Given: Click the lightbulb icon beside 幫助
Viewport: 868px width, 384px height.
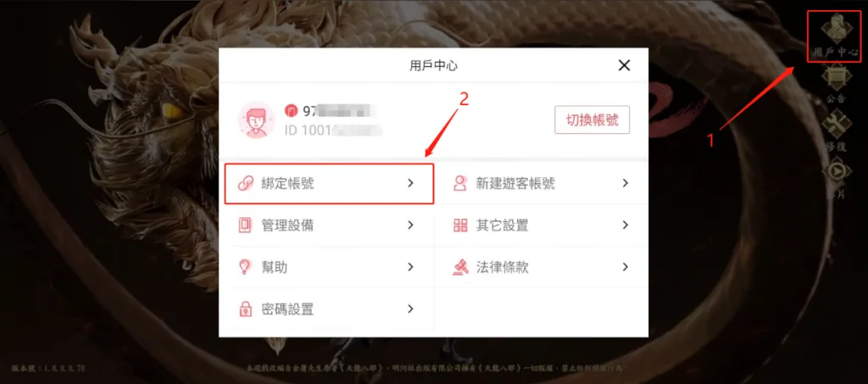Looking at the screenshot, I should pos(245,267).
